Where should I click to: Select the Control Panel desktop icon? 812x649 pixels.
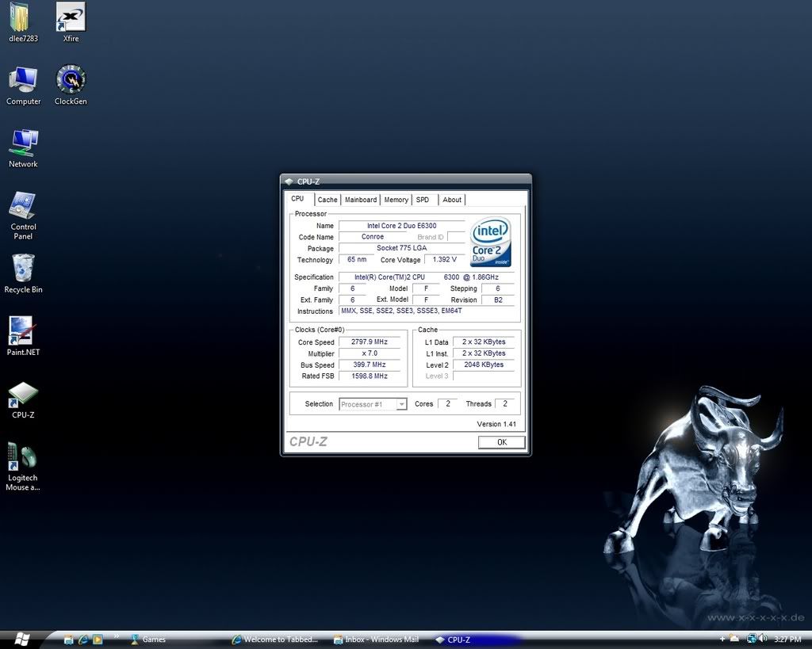23,216
